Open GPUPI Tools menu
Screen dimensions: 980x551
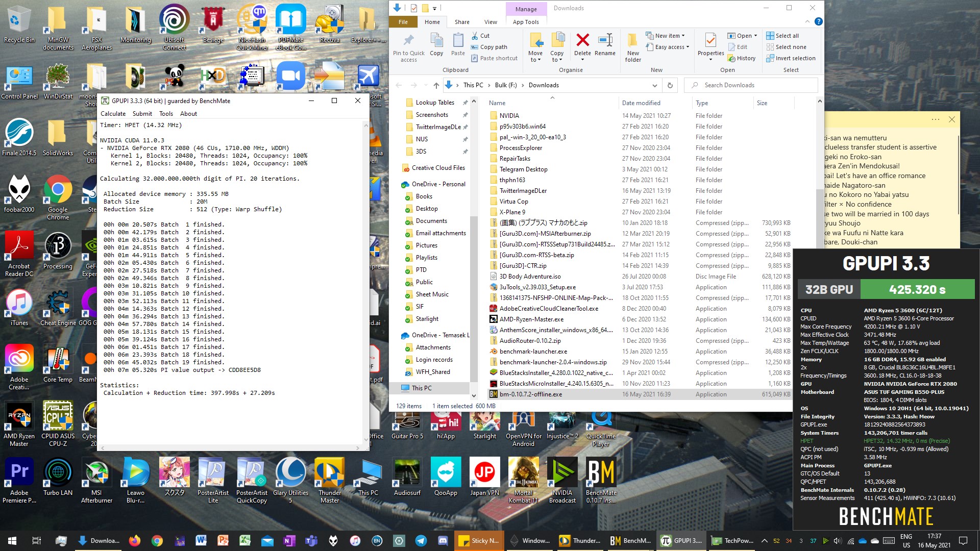coord(166,114)
